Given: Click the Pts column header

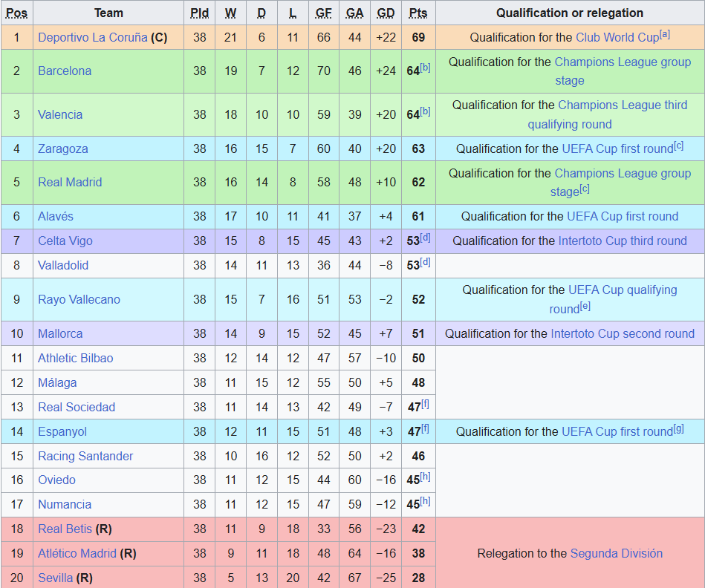Looking at the screenshot, I should [418, 13].
